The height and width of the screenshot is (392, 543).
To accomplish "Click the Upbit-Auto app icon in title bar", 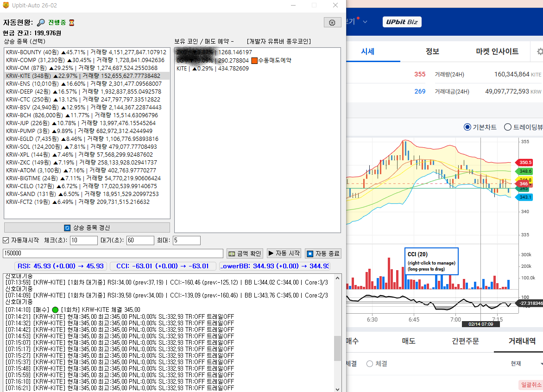I will point(6,5).
